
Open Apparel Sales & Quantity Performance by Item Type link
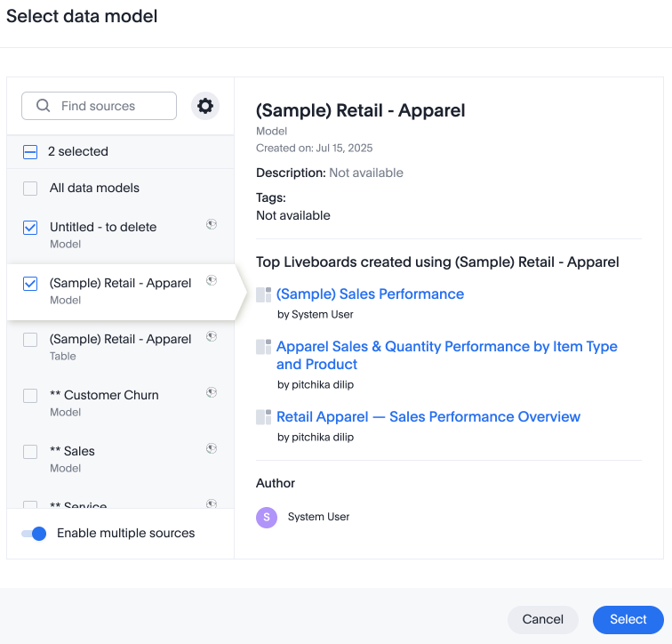coord(446,356)
